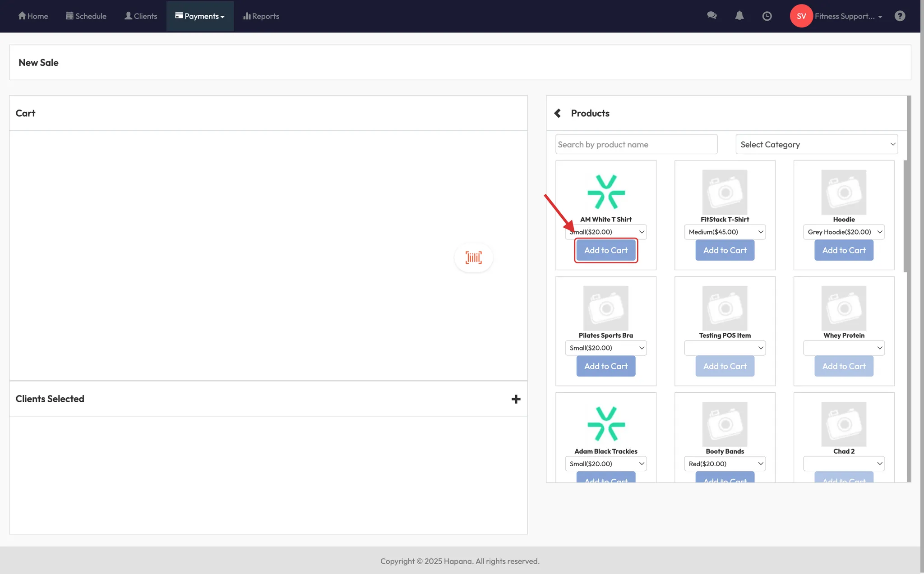This screenshot has height=574, width=924.
Task: Open AM White T Shirt size dropdown
Action: 606,232
